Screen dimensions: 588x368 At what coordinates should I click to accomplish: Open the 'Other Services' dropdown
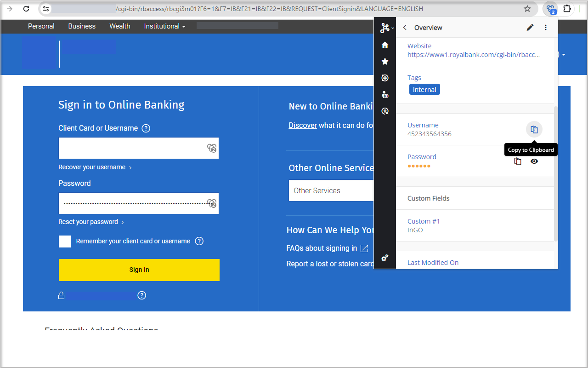pyautogui.click(x=332, y=190)
